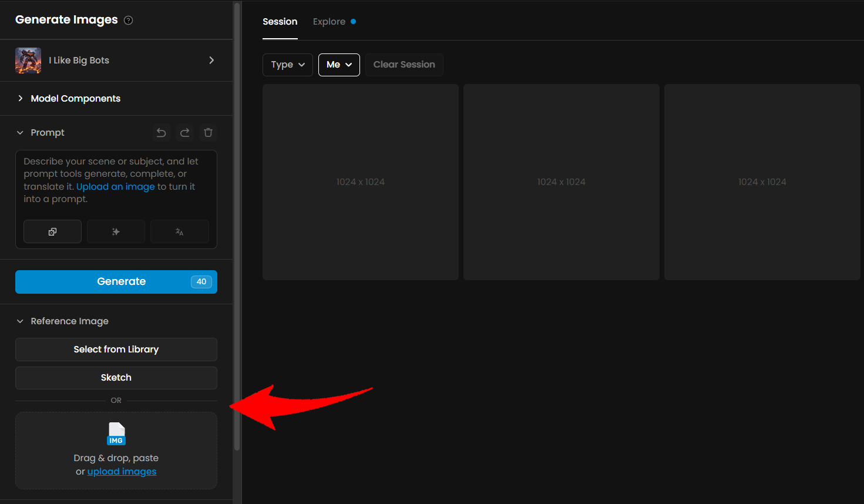The width and height of the screenshot is (864, 504).
Task: Redo the prompt change
Action: pyautogui.click(x=184, y=133)
